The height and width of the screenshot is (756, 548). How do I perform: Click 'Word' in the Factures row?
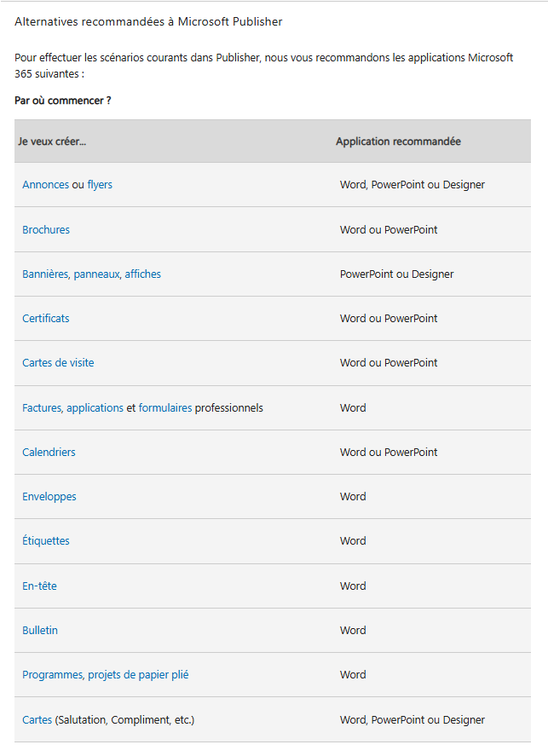click(353, 408)
